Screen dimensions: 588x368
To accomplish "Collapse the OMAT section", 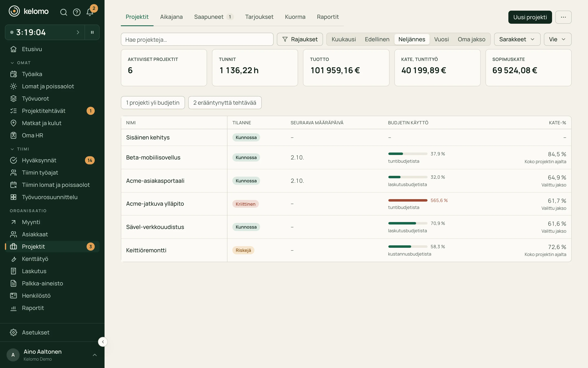I will coord(20,63).
